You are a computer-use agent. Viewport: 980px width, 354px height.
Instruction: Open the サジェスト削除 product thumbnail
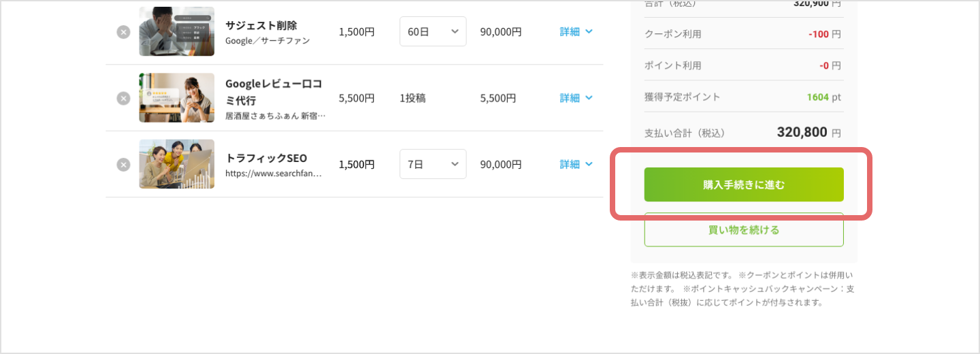(177, 31)
